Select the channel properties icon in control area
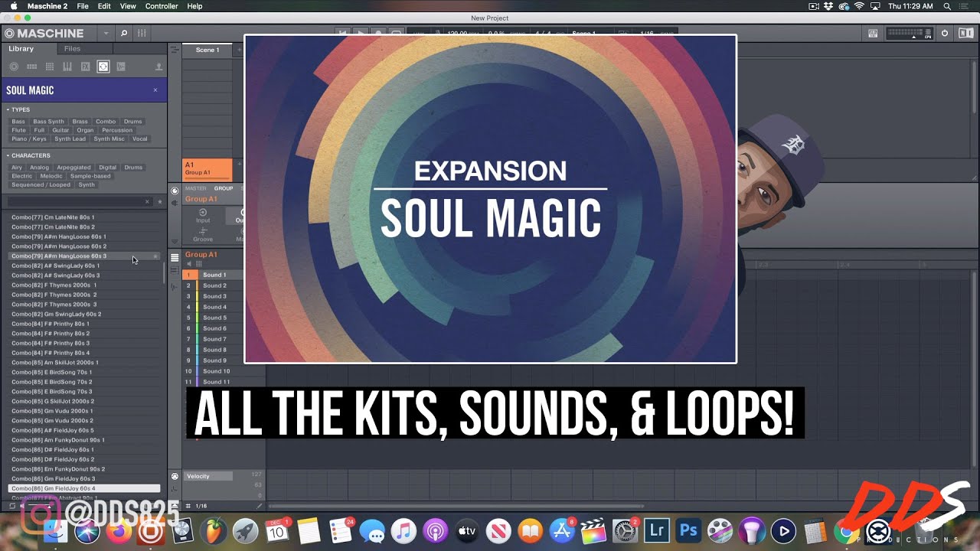Screen dimensions: 980x551 [175, 191]
